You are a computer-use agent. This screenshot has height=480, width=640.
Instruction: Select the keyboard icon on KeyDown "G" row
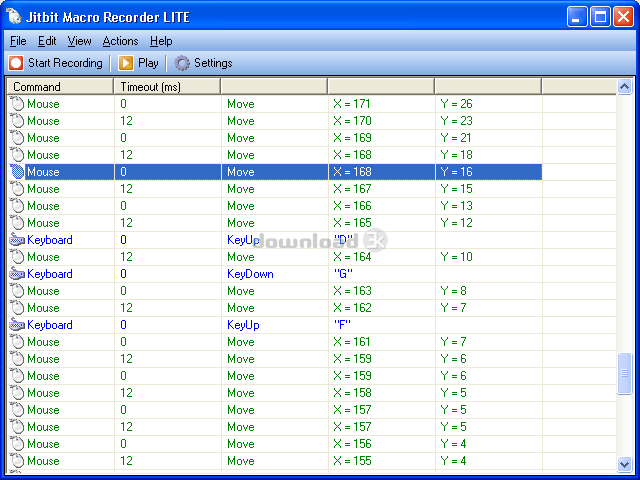pos(16,274)
